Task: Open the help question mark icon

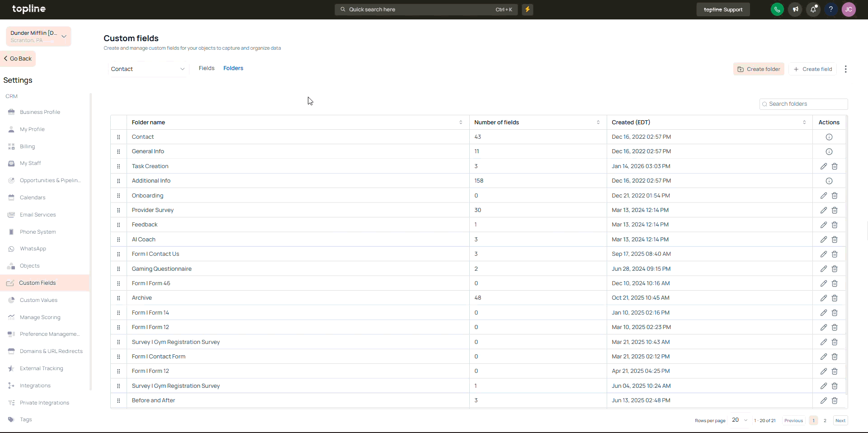Action: coord(830,9)
